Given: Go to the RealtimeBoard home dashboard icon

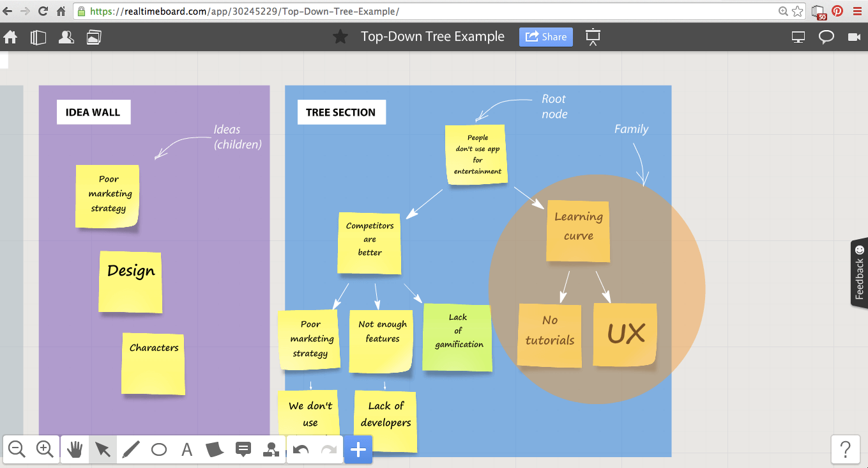Looking at the screenshot, I should pos(10,37).
